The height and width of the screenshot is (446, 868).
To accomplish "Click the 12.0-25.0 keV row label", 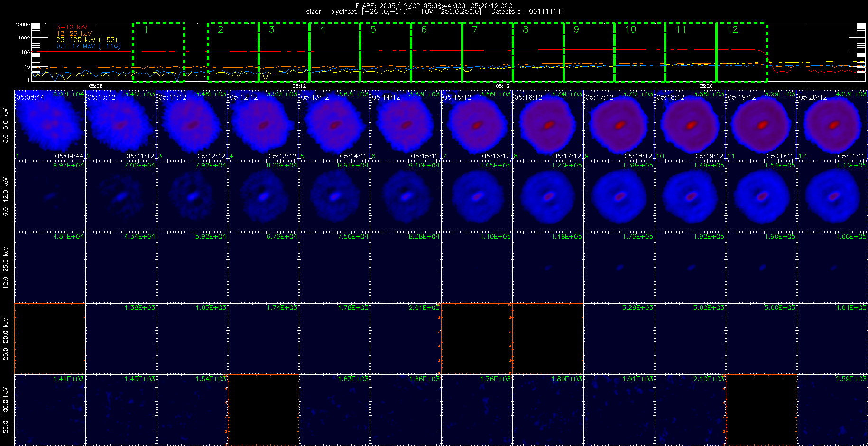I will click(6, 268).
